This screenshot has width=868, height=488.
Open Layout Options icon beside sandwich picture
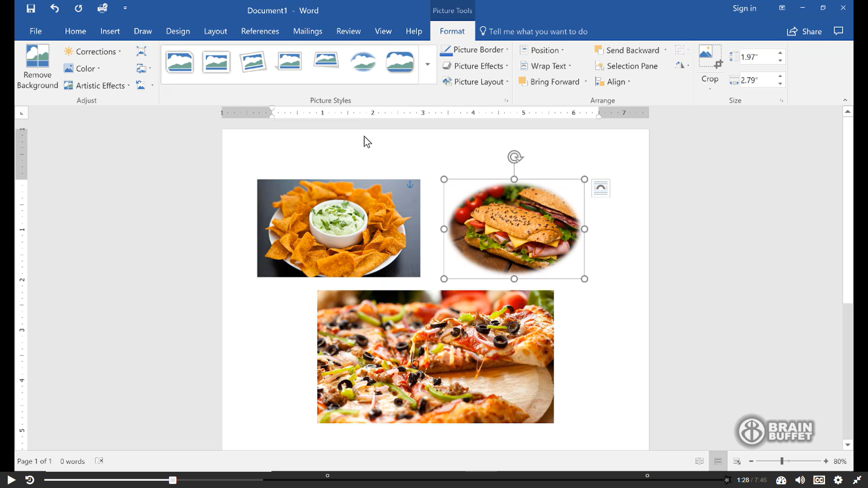600,188
